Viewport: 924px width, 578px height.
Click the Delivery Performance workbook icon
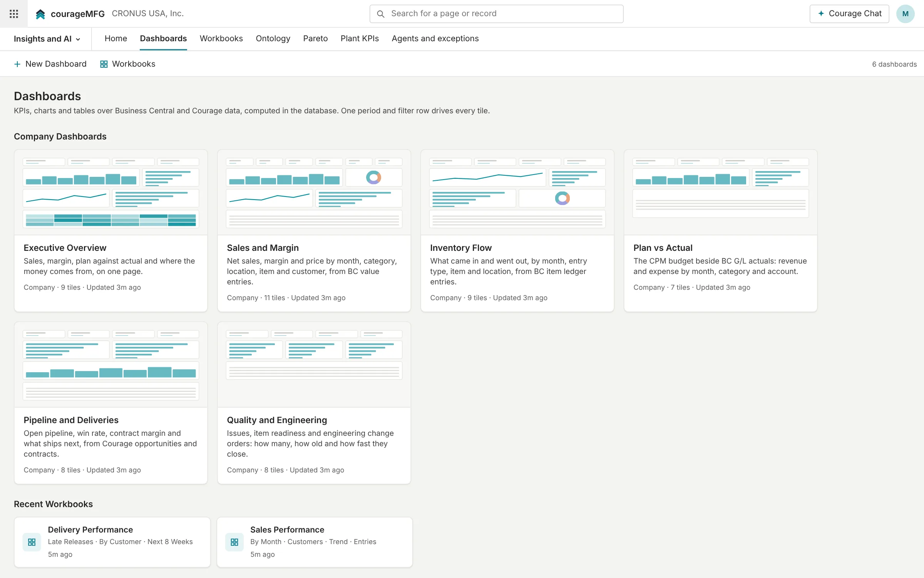point(32,542)
